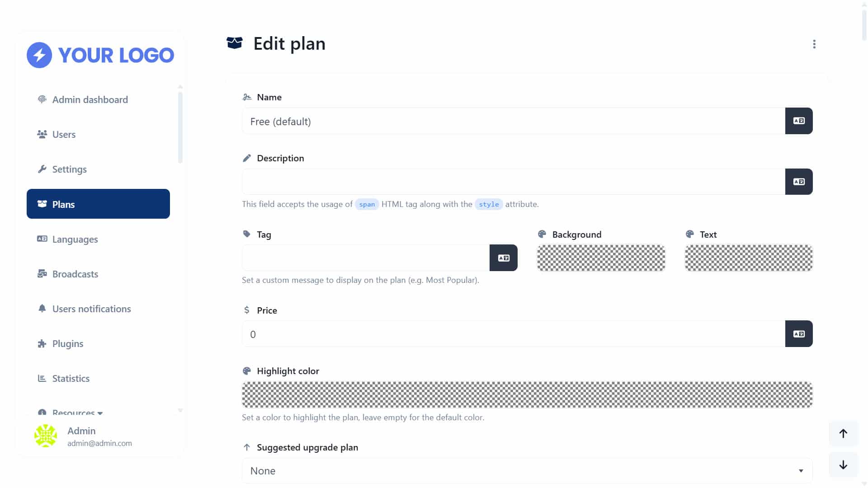868x488 pixels.
Task: Click the scroll-to-top arrow button
Action: (843, 434)
